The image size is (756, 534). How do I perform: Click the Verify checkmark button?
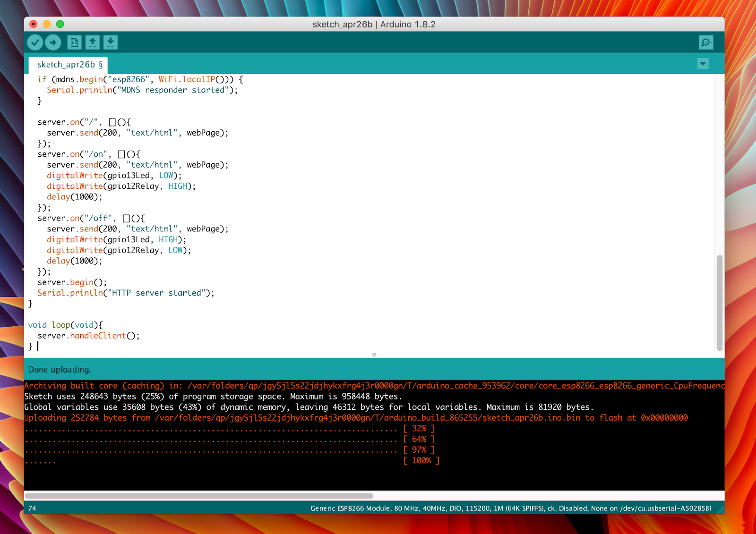(x=35, y=42)
